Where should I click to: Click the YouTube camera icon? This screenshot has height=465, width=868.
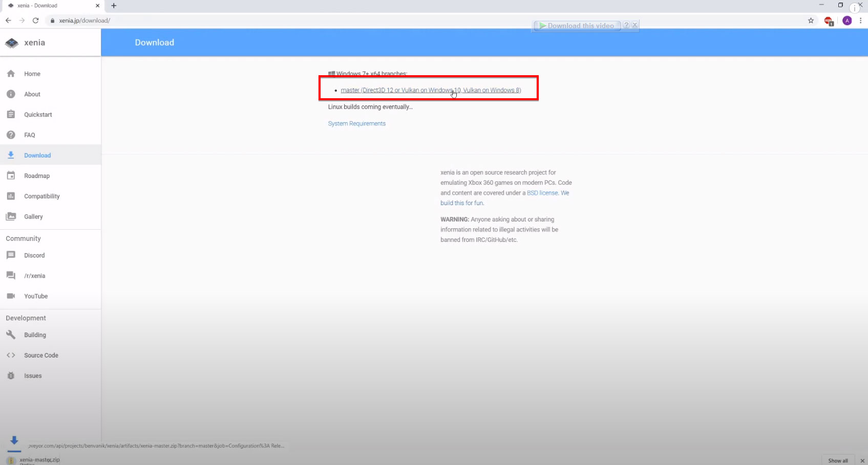click(x=11, y=296)
